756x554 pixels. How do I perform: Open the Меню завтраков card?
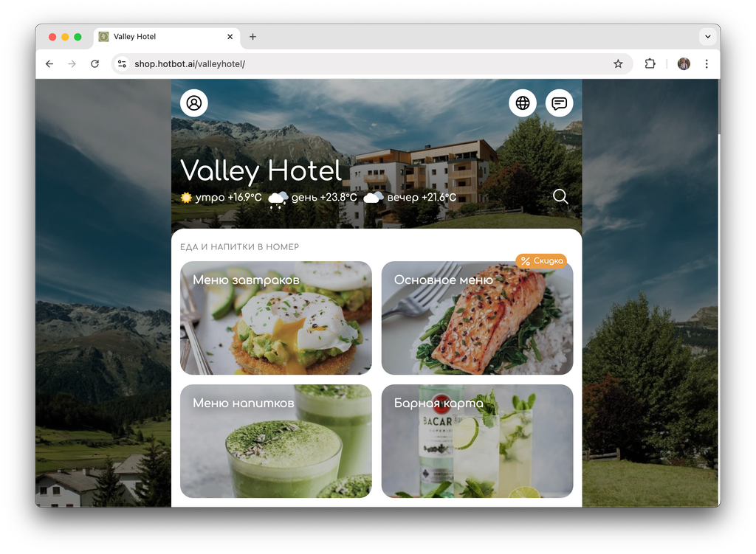tap(276, 318)
